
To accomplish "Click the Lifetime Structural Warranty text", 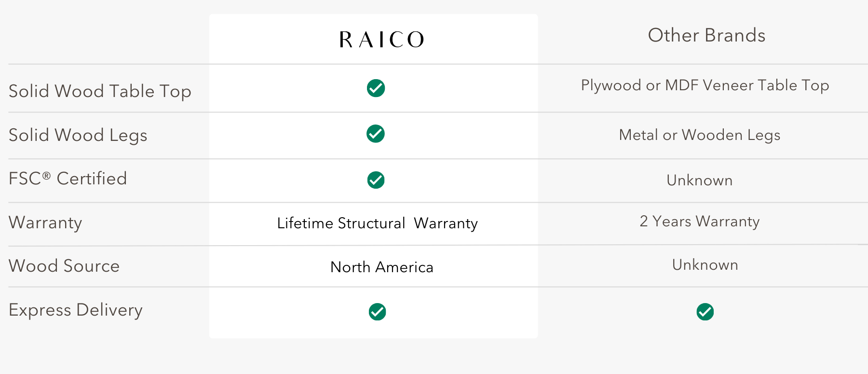I will (377, 223).
